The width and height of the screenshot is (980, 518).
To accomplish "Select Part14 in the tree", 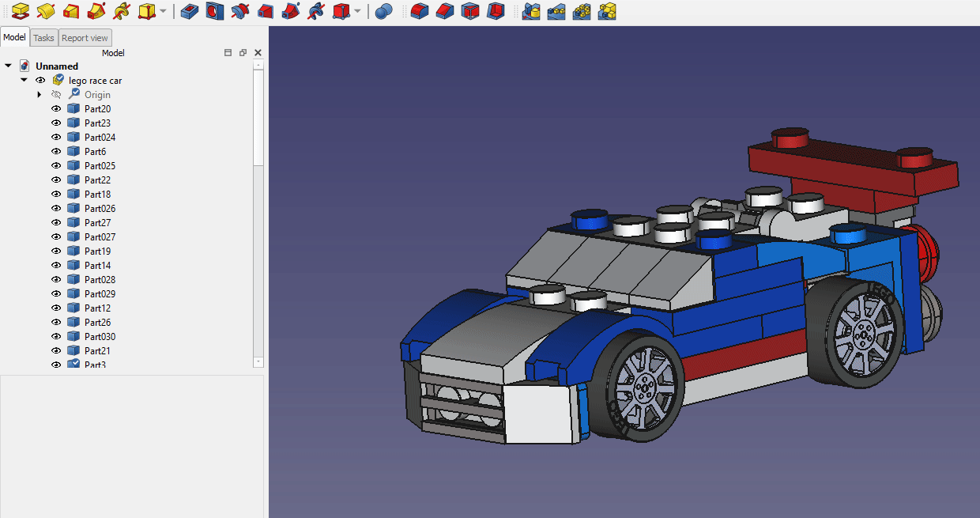I will click(x=97, y=266).
